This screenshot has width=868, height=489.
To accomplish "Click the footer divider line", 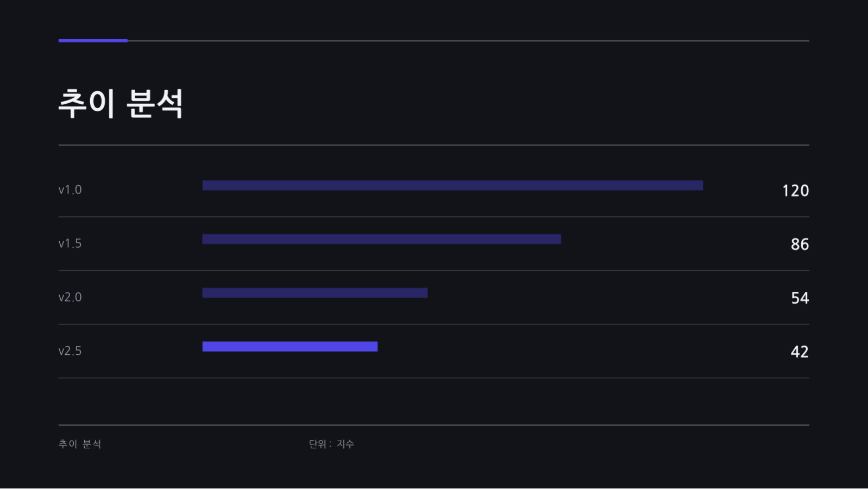I will pos(434,425).
